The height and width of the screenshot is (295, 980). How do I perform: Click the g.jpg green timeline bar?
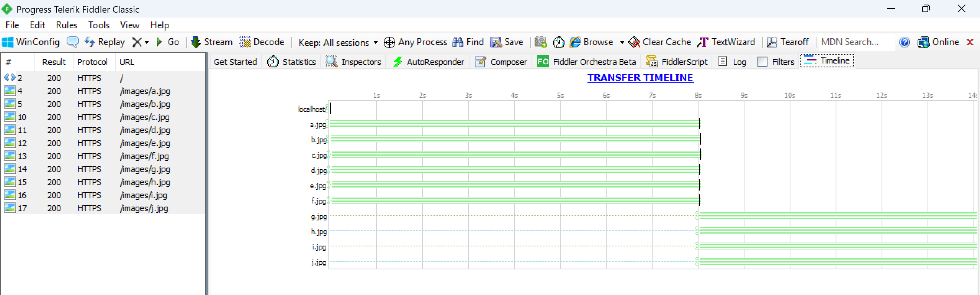(x=838, y=215)
